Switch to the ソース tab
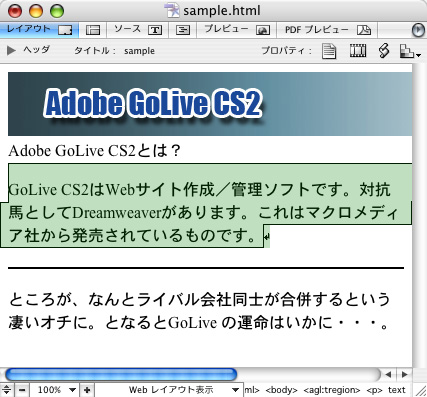 138,30
